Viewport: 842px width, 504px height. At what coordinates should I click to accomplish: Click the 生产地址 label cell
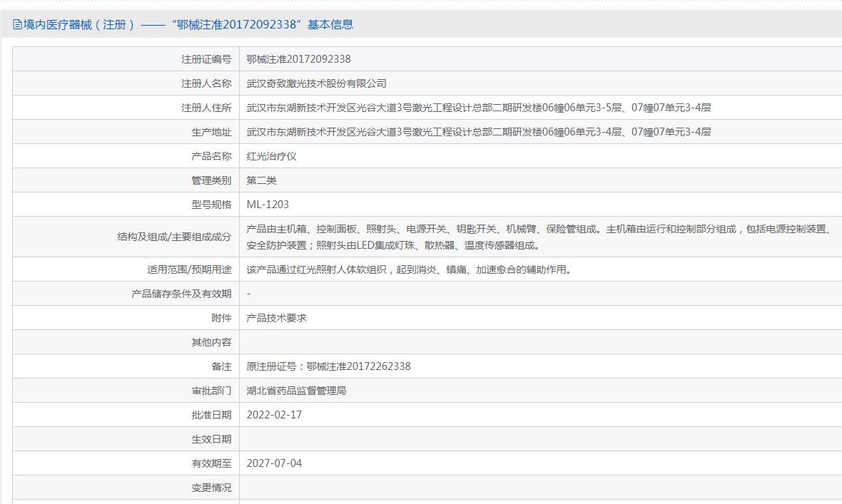coord(126,131)
